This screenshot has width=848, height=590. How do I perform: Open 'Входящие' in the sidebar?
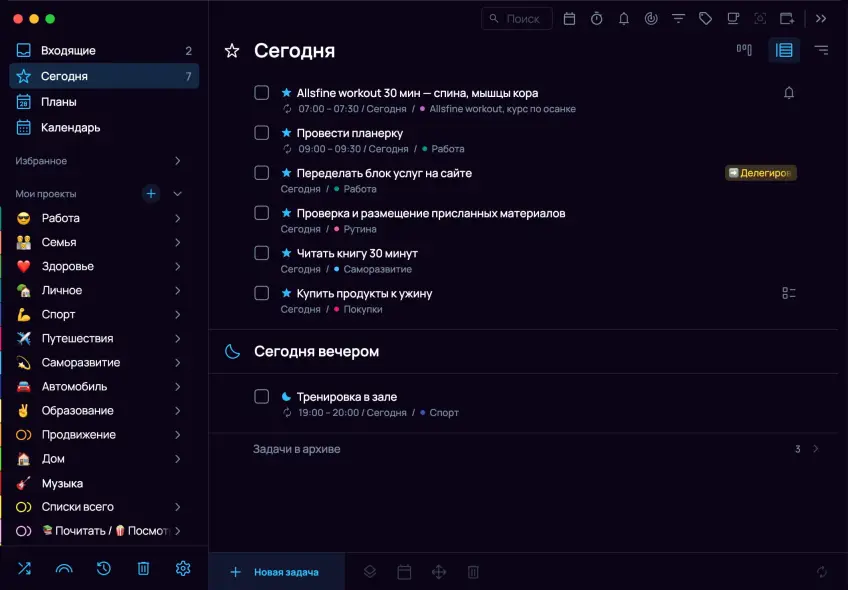(68, 51)
